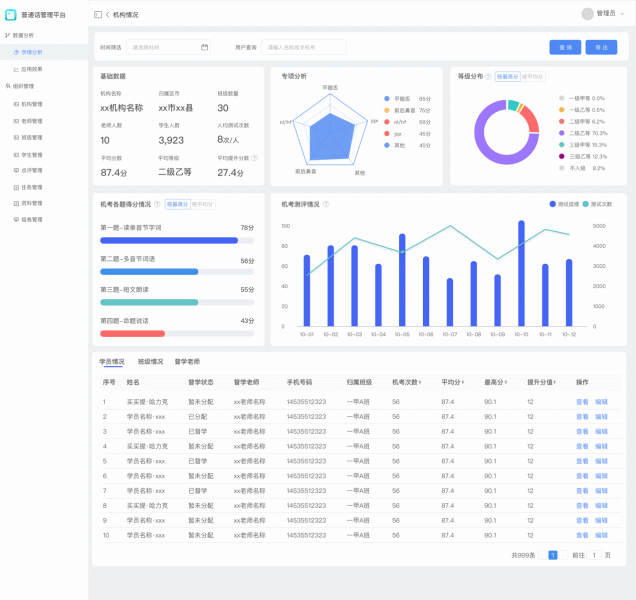636x600 pixels.
Task: Switch to the 班级情况 tab
Action: pyautogui.click(x=149, y=361)
